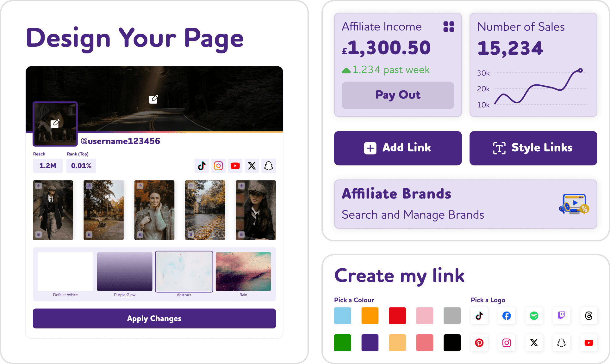The width and height of the screenshot is (610, 364).
Task: Open the grid icon on Affiliate Income card
Action: [x=449, y=27]
